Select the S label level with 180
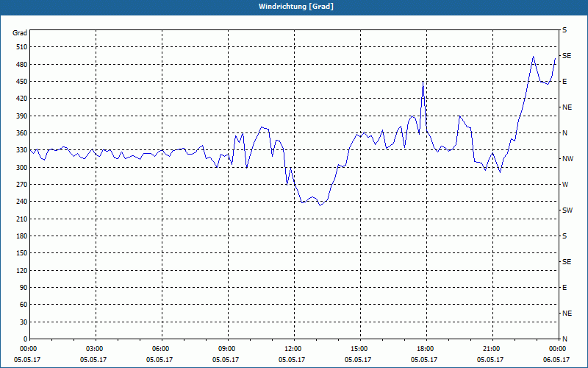The width and height of the screenshot is (588, 368). (564, 236)
